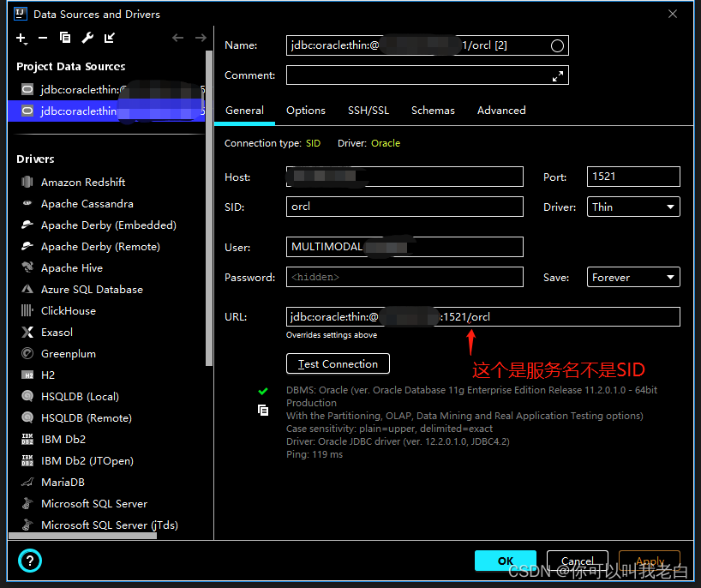Close the Data Sources and Drivers dialog

coord(673,15)
